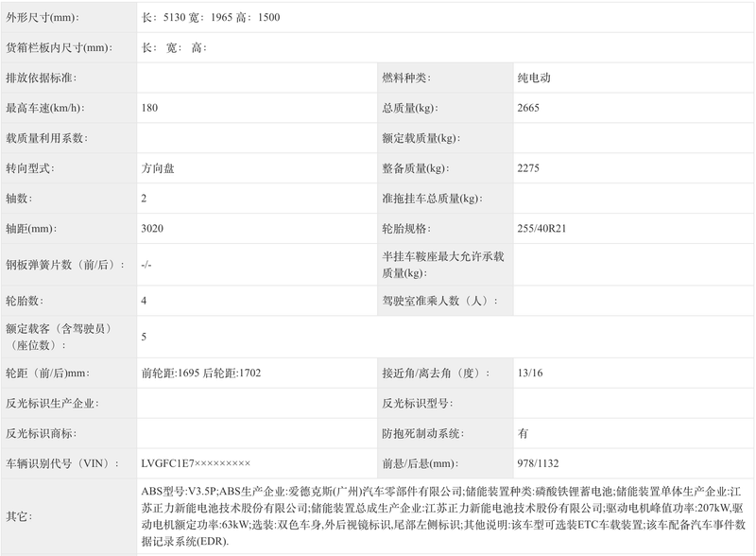Select the 整备质量(kg) value 2275
This screenshot has width=756, height=556.
point(524,171)
